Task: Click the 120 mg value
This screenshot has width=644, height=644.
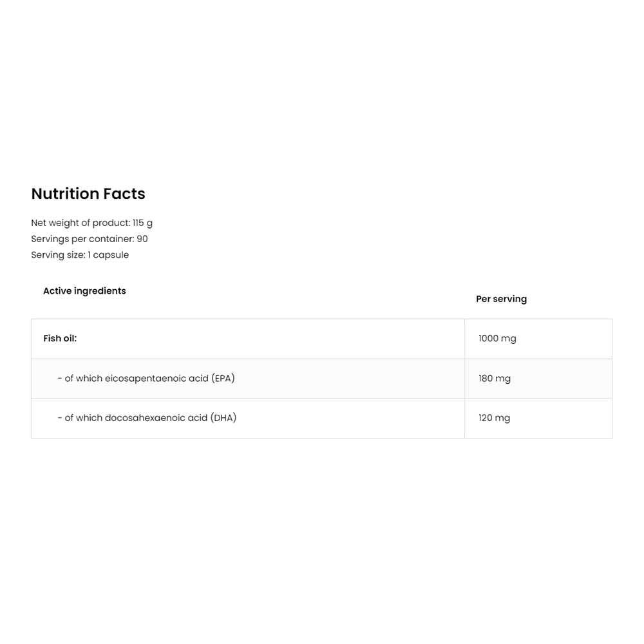Action: [494, 418]
